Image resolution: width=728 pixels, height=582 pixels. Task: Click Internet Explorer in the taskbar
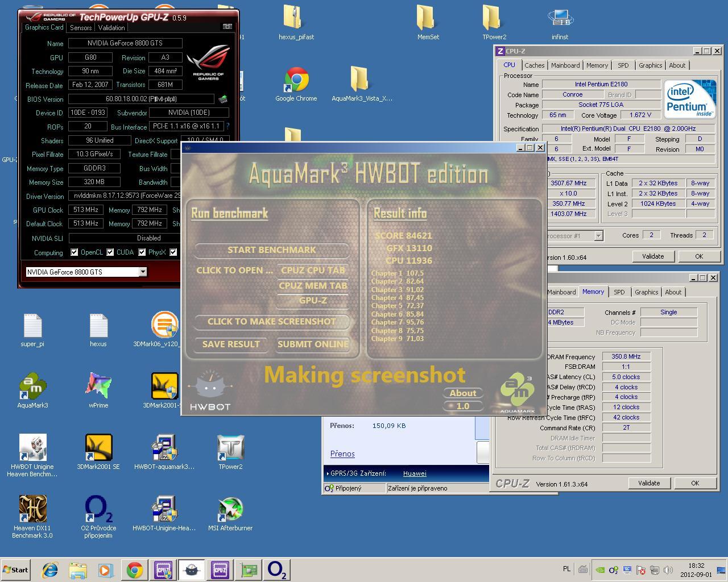(x=49, y=570)
